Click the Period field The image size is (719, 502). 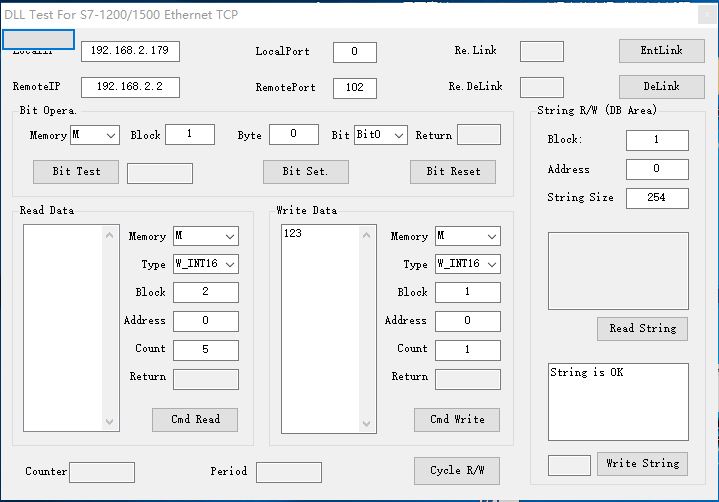tap(289, 472)
